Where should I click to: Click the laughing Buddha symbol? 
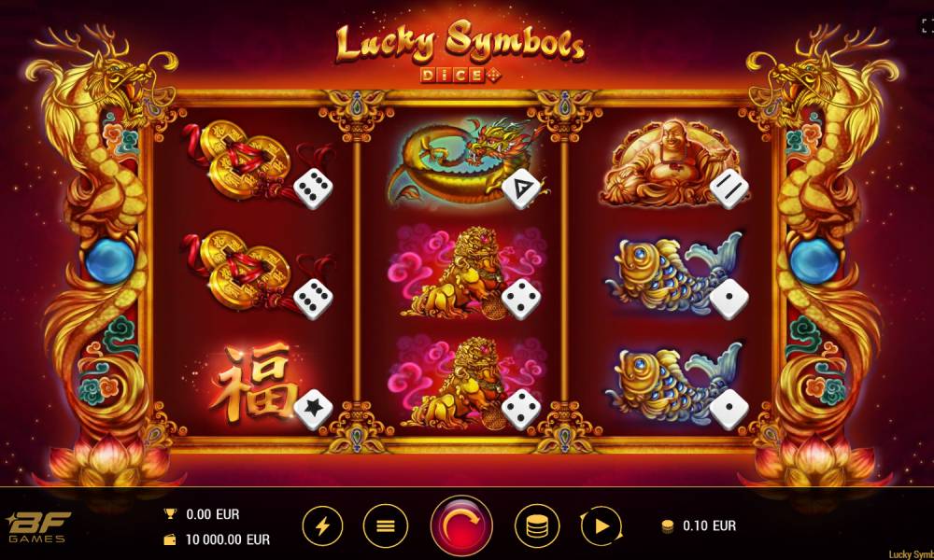coord(667,161)
